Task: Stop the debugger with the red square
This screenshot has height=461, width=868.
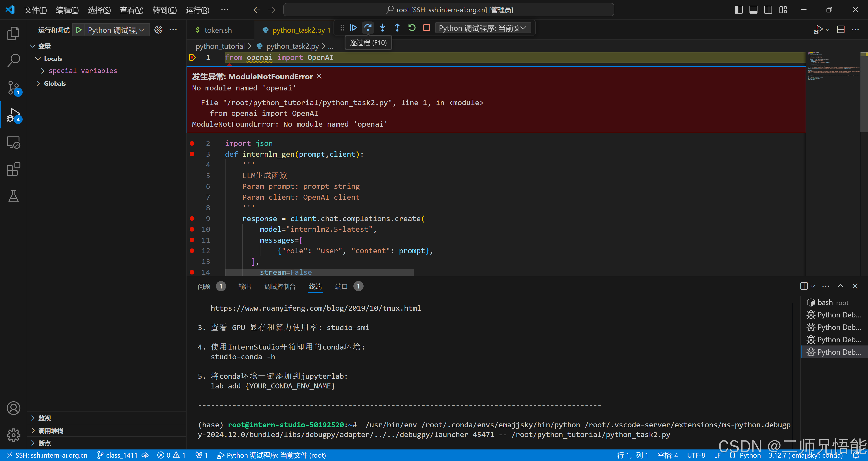Action: click(427, 28)
